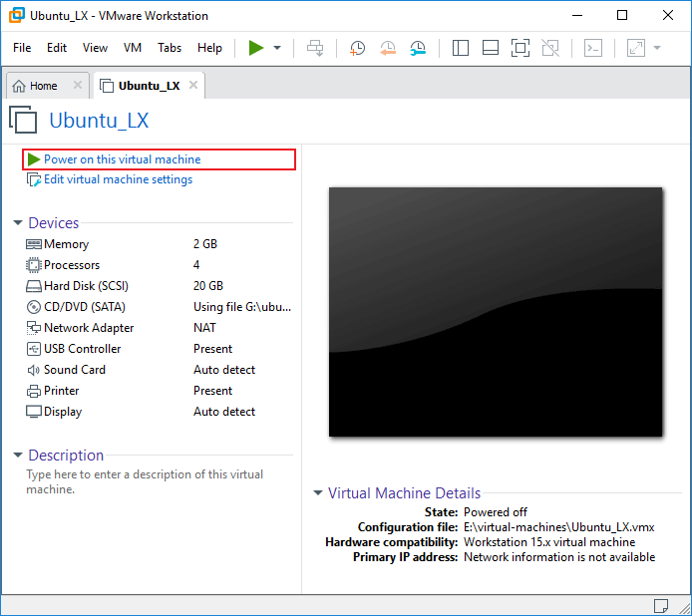
Task: Click the Using file G:\ubu... value
Action: click(242, 307)
